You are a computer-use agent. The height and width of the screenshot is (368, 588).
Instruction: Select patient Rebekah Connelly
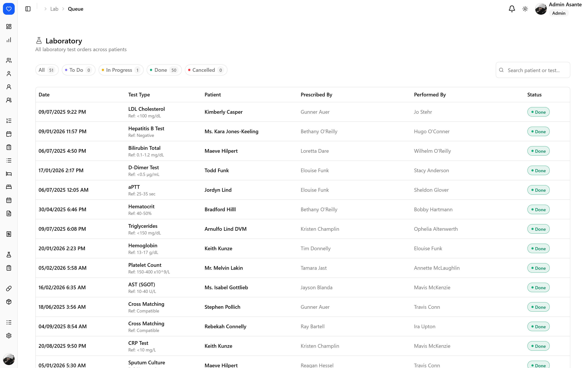click(225, 326)
